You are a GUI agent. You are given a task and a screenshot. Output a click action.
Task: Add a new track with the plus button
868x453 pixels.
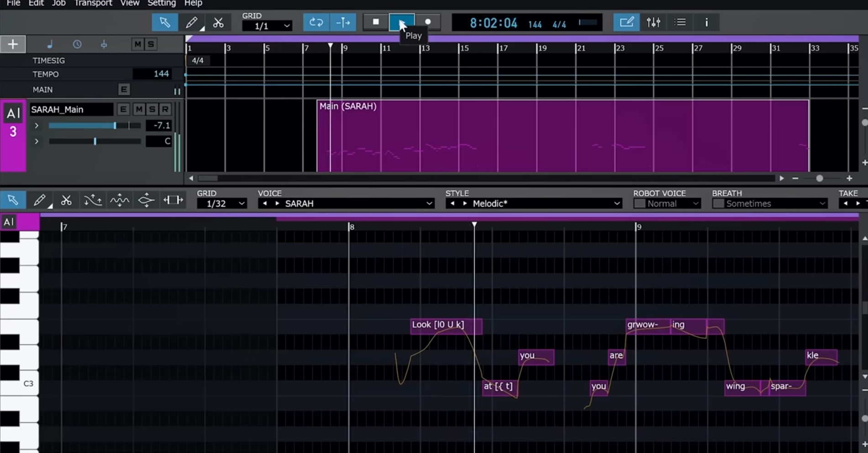[x=13, y=44]
